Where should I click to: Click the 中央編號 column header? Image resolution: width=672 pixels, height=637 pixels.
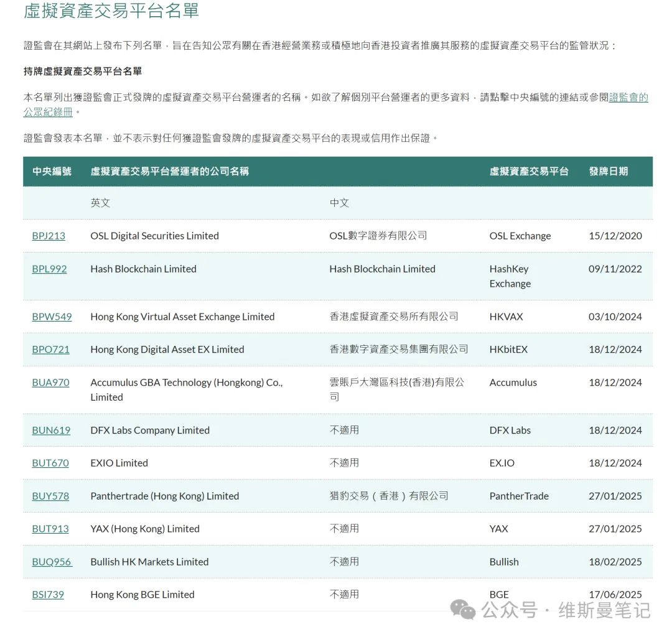coord(52,171)
